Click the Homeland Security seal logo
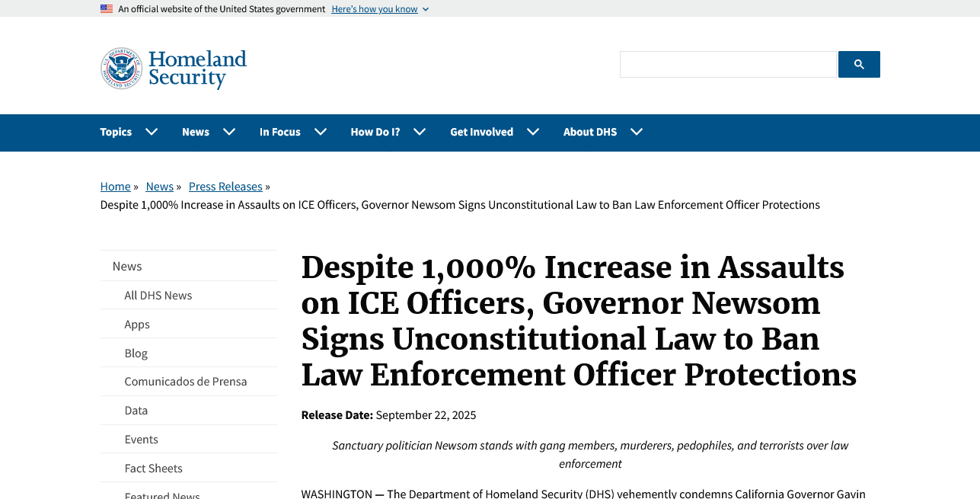 [122, 69]
